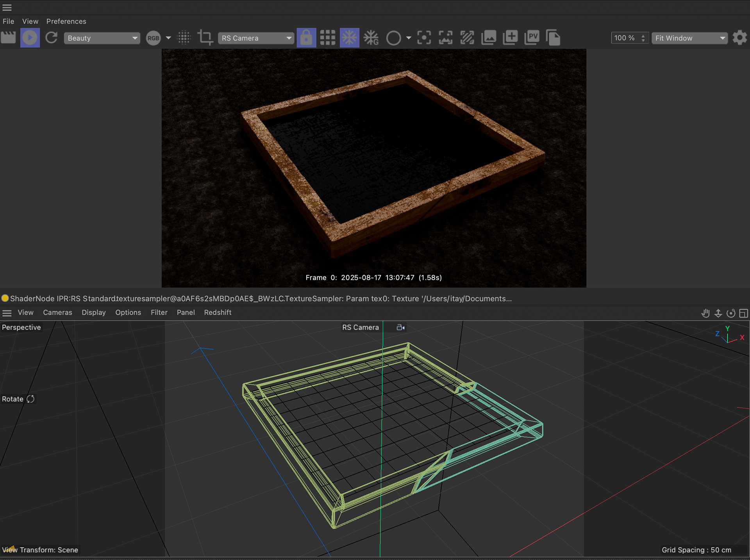This screenshot has height=560, width=750.
Task: Select the crop region tool
Action: pos(205,38)
